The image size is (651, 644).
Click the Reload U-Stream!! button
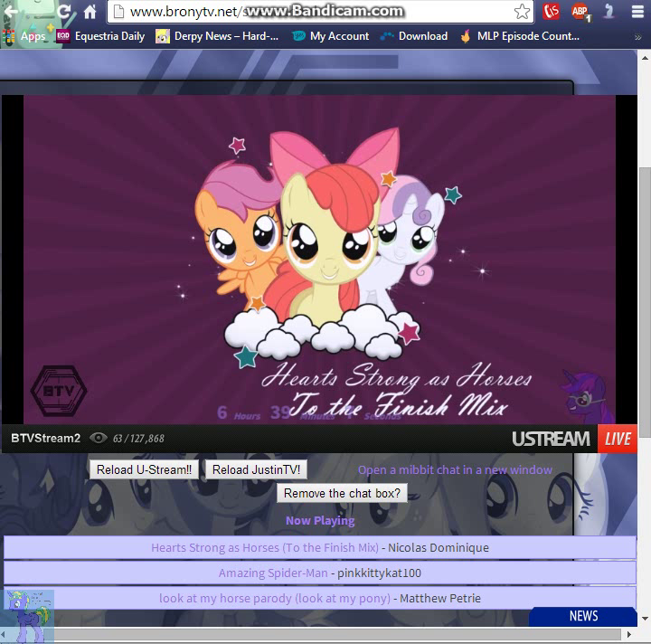pyautogui.click(x=144, y=470)
